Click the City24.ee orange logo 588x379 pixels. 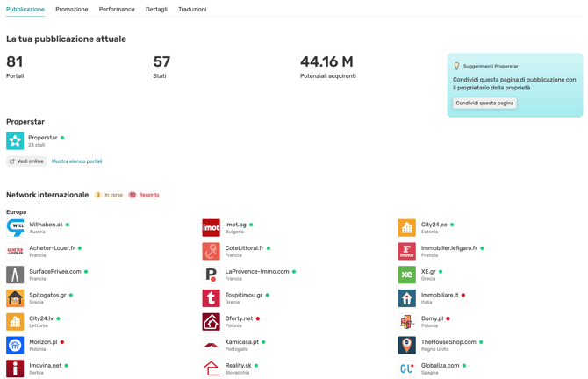point(407,228)
